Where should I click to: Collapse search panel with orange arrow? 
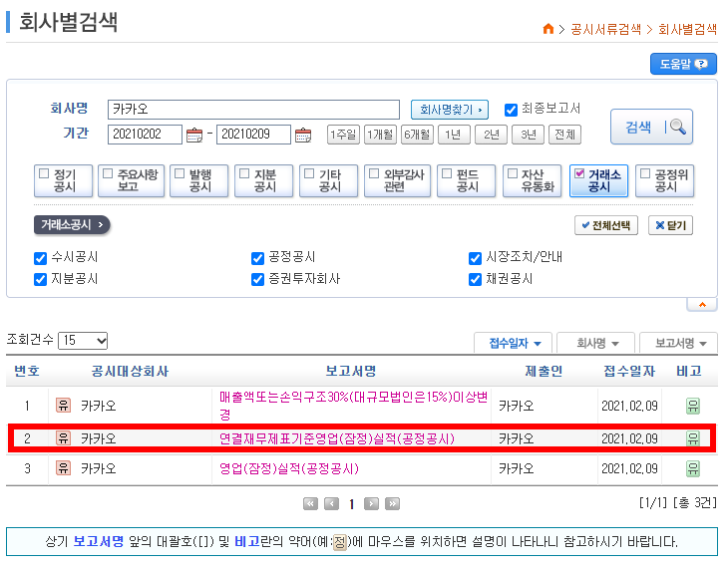pyautogui.click(x=702, y=305)
